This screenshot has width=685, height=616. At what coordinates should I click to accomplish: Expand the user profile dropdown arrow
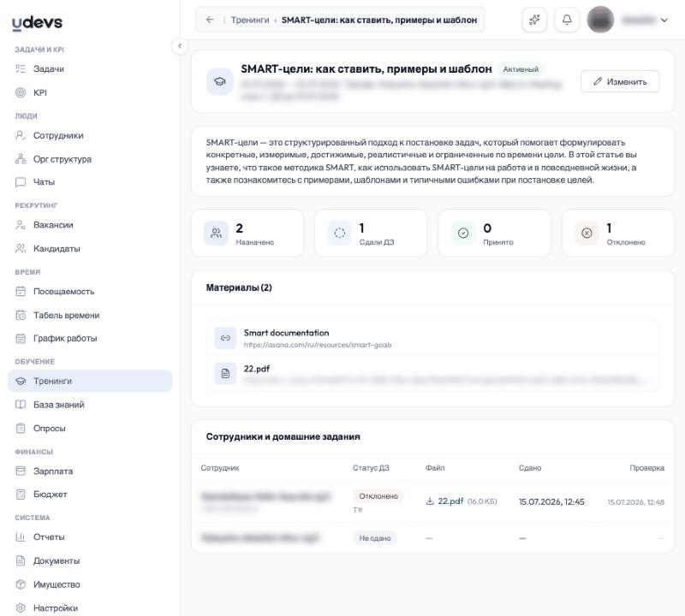point(664,20)
